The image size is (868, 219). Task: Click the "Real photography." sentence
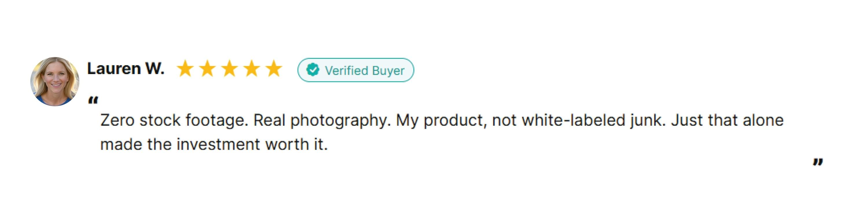[322, 120]
